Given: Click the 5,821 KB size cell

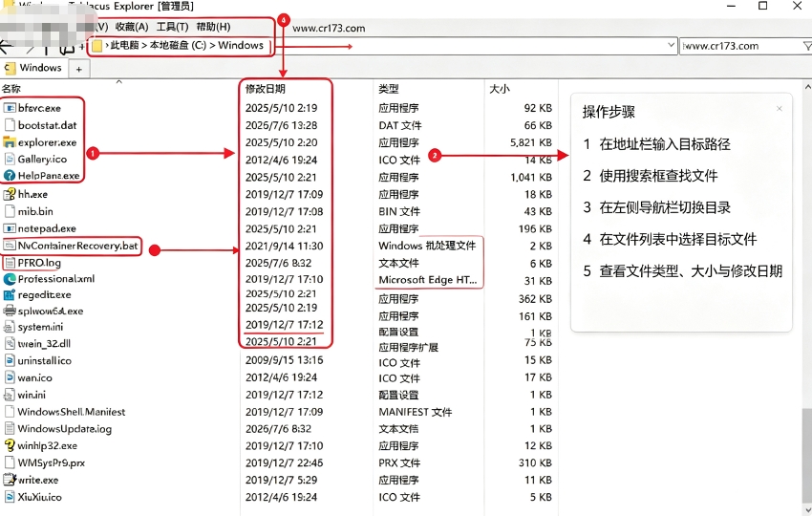Looking at the screenshot, I should pos(531,142).
